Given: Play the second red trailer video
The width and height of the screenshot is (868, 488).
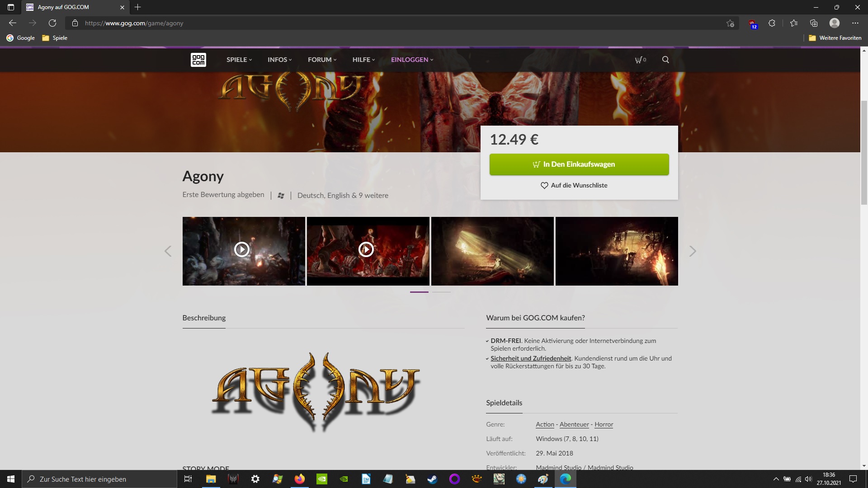Looking at the screenshot, I should [x=368, y=251].
